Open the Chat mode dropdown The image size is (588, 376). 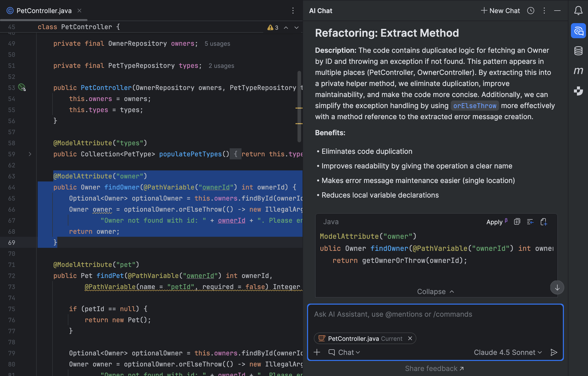pos(345,352)
